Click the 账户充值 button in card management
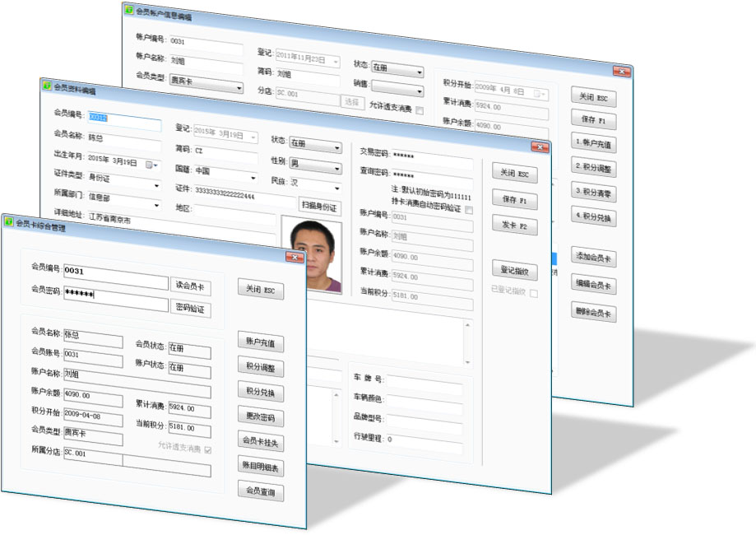The height and width of the screenshot is (535, 756). coord(261,342)
